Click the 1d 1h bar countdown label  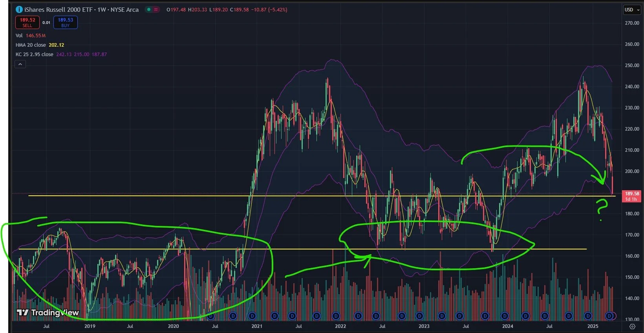point(632,199)
